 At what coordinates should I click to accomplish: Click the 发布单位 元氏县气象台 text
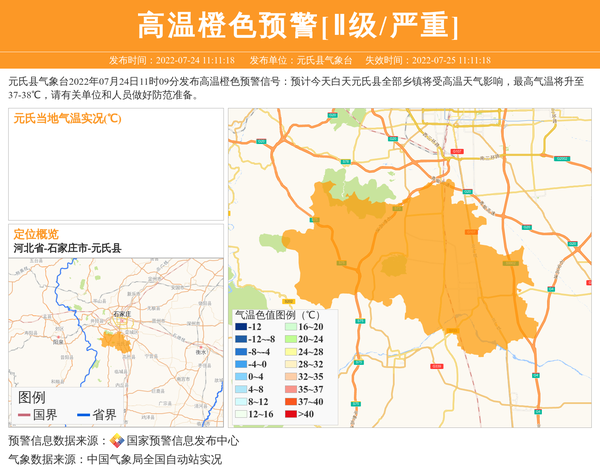tap(300, 60)
